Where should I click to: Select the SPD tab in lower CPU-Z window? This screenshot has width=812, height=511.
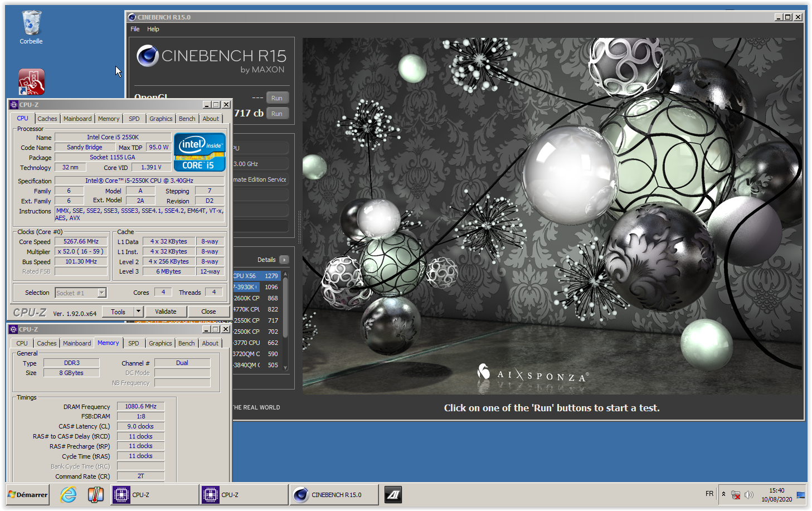(134, 343)
